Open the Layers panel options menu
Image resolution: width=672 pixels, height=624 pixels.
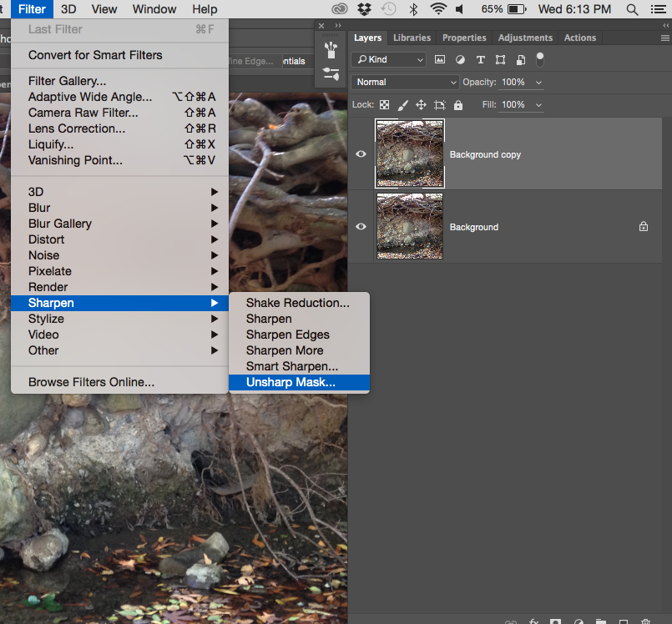664,38
